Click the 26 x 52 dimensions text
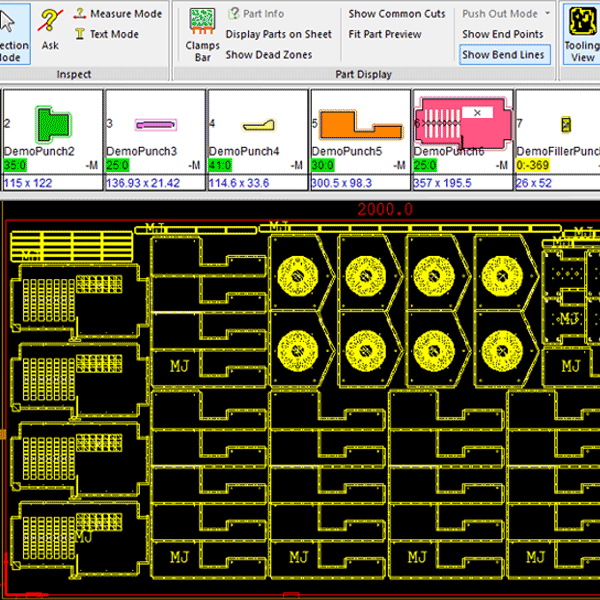Screen dimensions: 600x600 533,183
